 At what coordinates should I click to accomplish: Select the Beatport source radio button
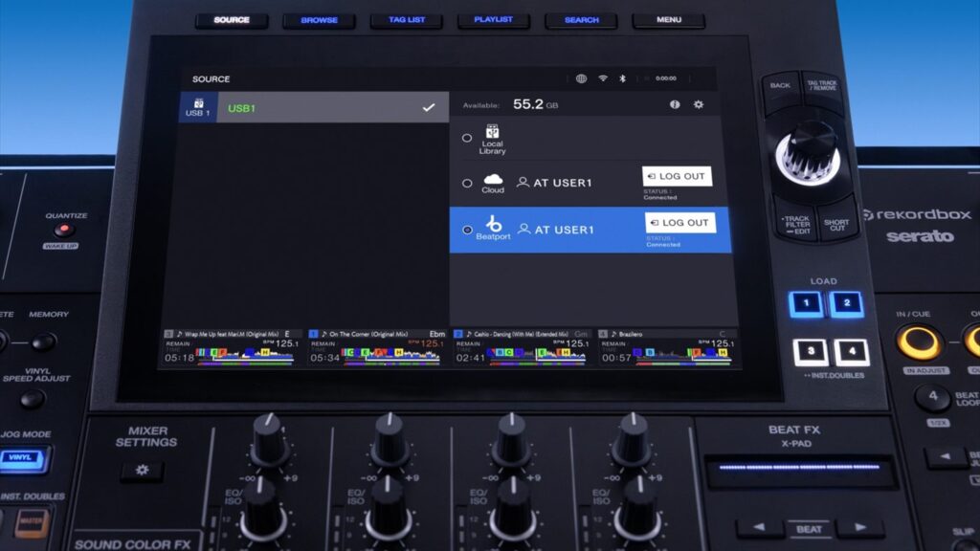468,231
